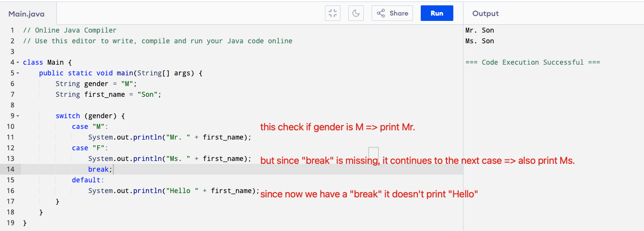Click the collapse fullscreen icon

[x=333, y=14]
